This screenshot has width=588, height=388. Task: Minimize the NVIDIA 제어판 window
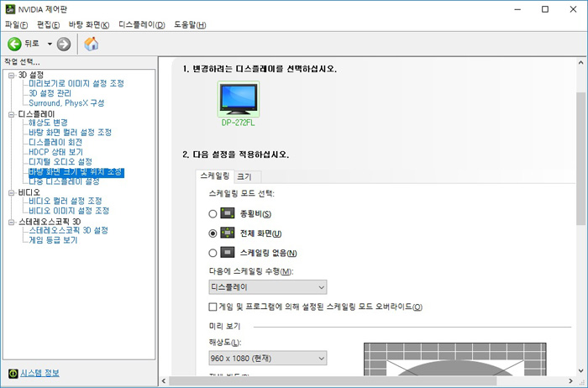pyautogui.click(x=518, y=9)
